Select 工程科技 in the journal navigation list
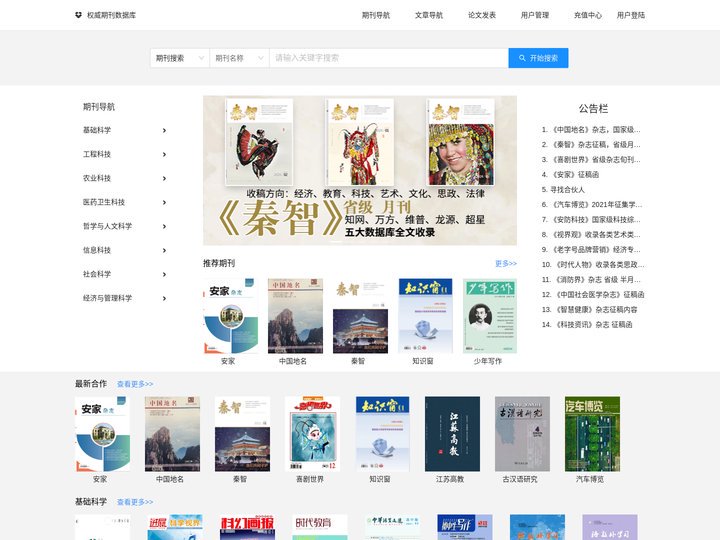The width and height of the screenshot is (720, 540). pos(97,154)
